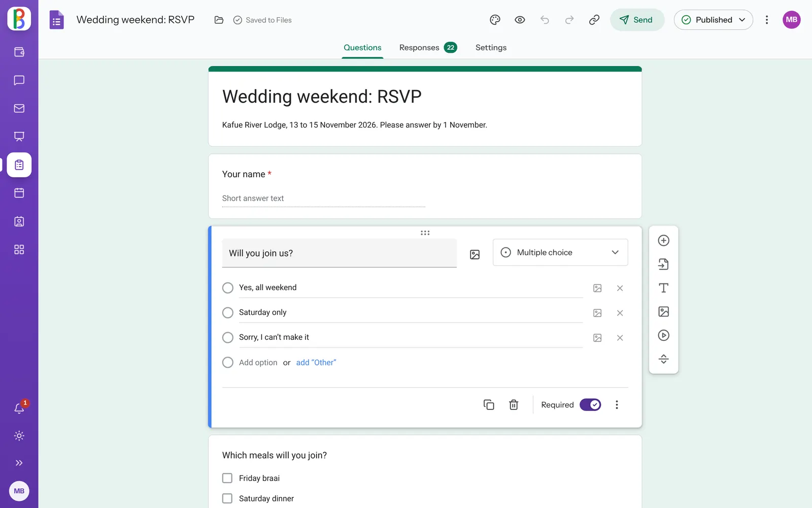Remove the 'Saturday only' option
This screenshot has height=508, width=812.
point(620,313)
